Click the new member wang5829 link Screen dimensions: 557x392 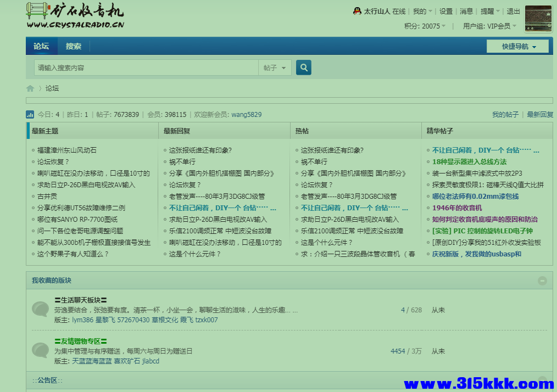point(246,114)
